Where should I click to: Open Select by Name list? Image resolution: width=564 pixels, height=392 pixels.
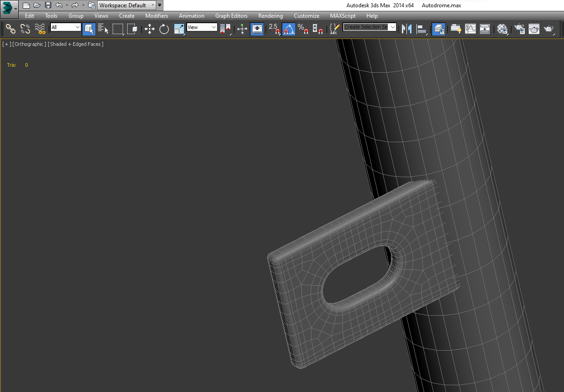[104, 29]
